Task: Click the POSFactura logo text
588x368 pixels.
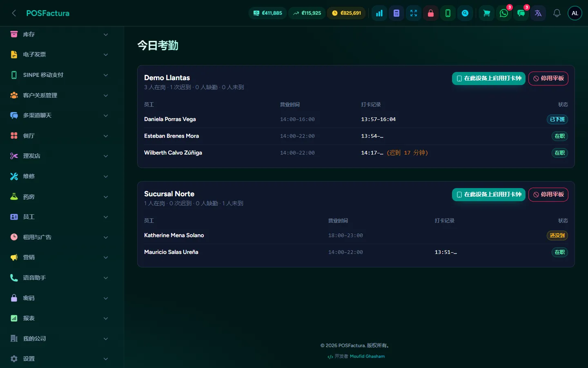Action: coord(48,13)
